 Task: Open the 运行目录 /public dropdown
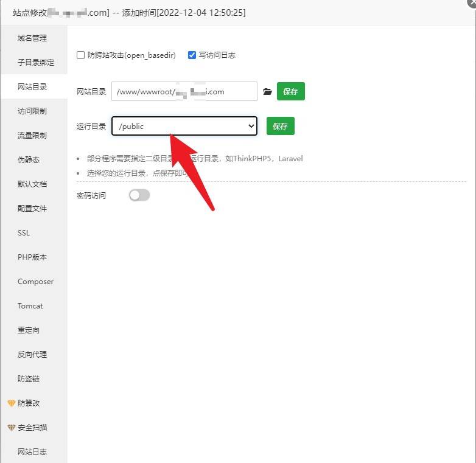184,127
